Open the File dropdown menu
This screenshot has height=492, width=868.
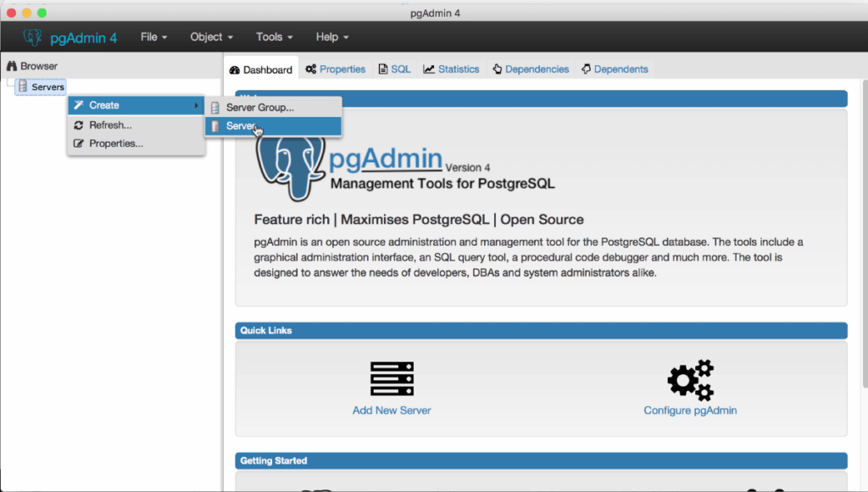click(153, 37)
